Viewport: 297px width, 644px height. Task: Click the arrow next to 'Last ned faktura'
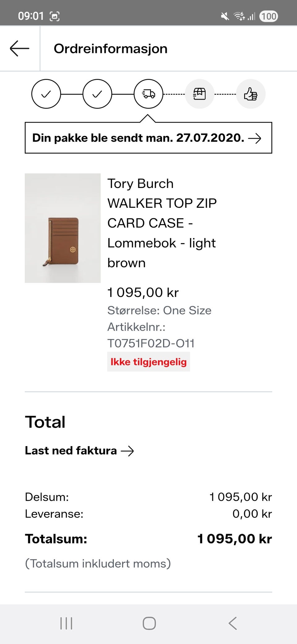click(x=127, y=451)
